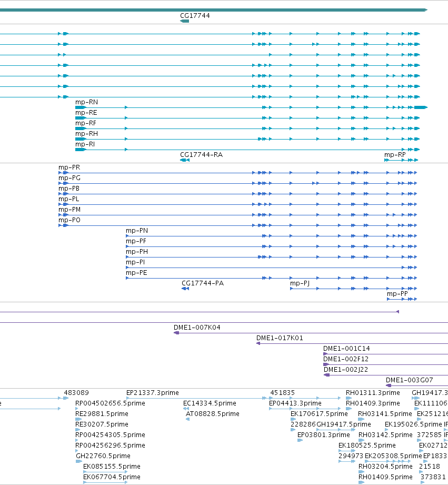This screenshot has height=485, width=448.
Task: Select the mp-PP protein label
Action: tap(397, 293)
